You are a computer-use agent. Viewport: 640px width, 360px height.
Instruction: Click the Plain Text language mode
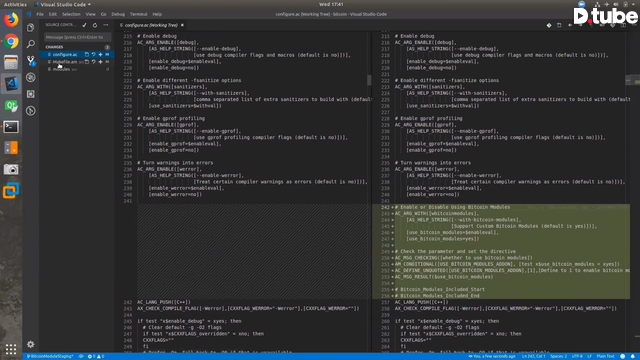[605, 356]
